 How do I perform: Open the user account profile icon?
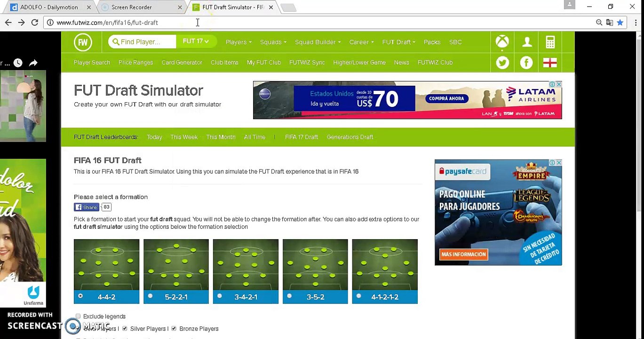[527, 42]
